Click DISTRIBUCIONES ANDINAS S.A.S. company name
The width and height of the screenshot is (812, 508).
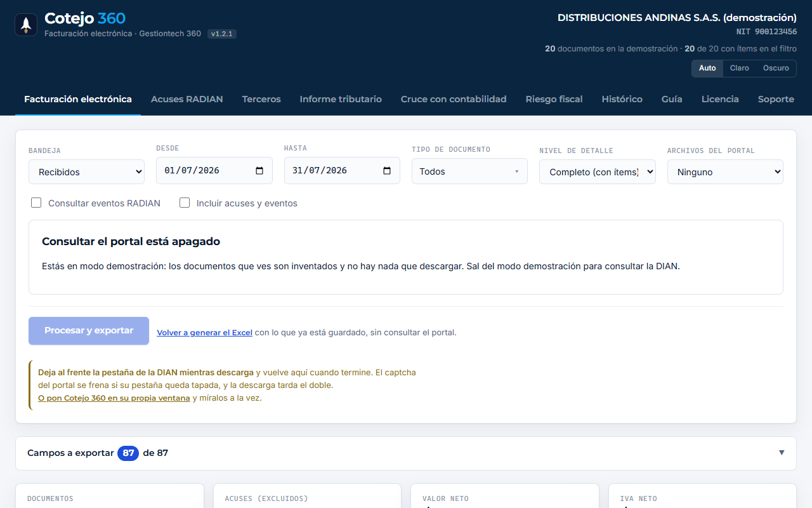coord(677,18)
